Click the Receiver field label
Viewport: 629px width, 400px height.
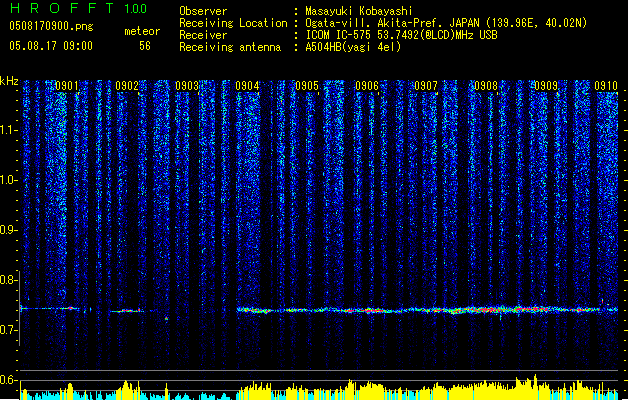[203, 35]
